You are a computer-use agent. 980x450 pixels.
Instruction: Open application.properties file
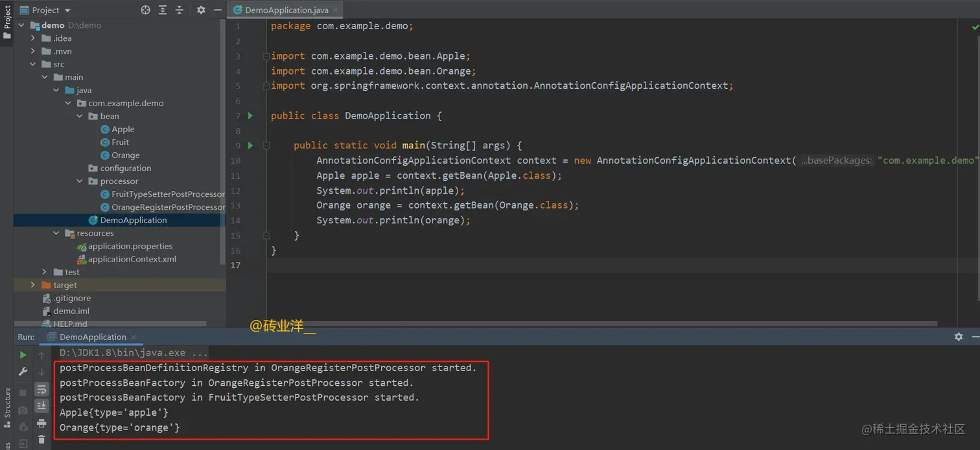click(124, 246)
